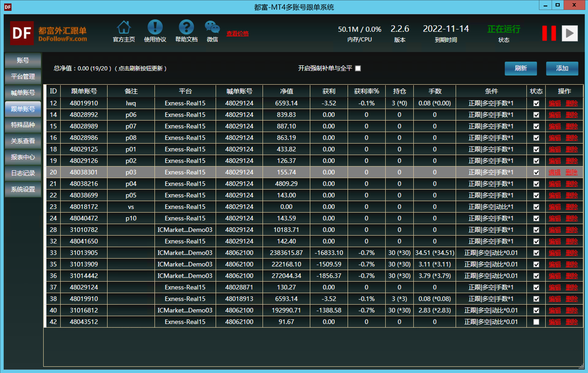Switch to the 喊单账号 sidebar tab

click(x=23, y=93)
